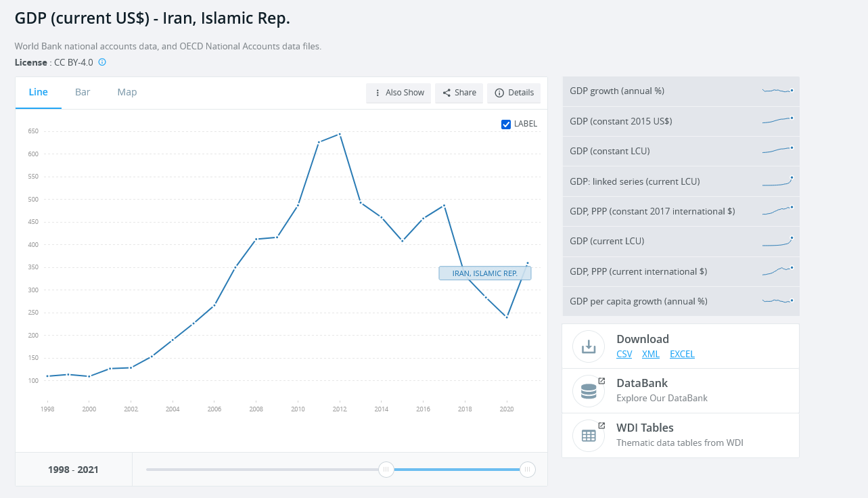Open GDP: linked series (current LCU)

tap(681, 181)
